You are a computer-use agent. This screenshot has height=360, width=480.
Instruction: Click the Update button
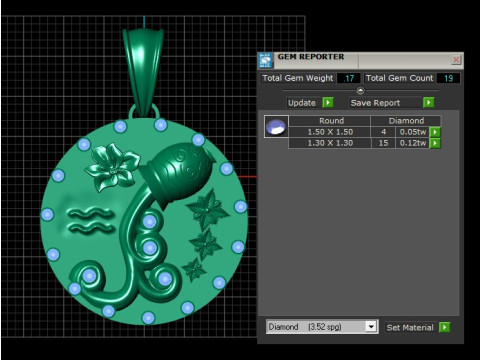tap(302, 103)
